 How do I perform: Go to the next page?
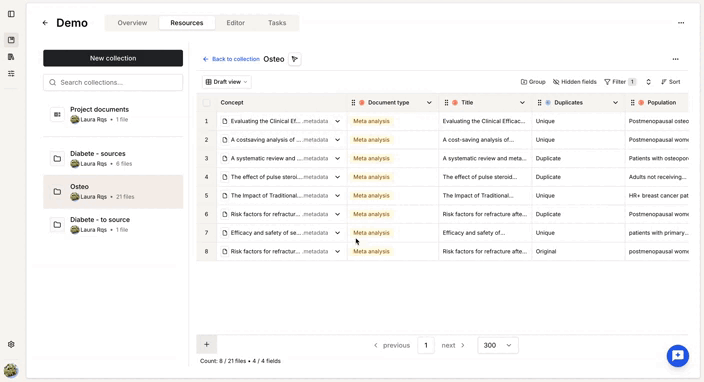[x=453, y=345]
